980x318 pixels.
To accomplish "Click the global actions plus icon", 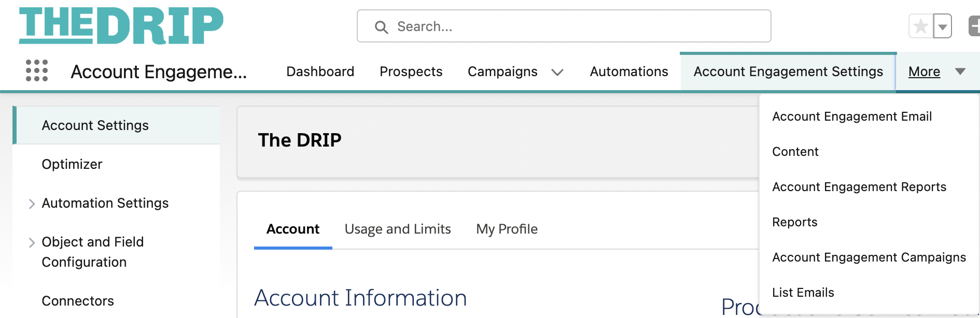I will coord(974,26).
